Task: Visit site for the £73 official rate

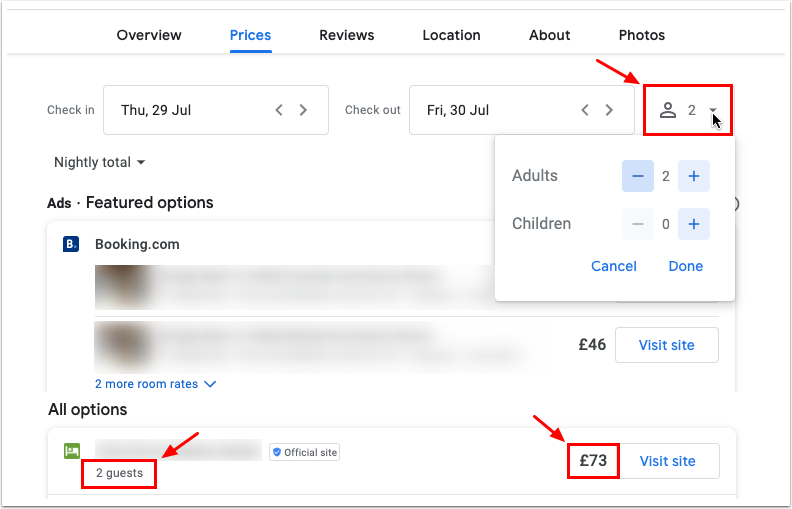Action: (x=667, y=461)
